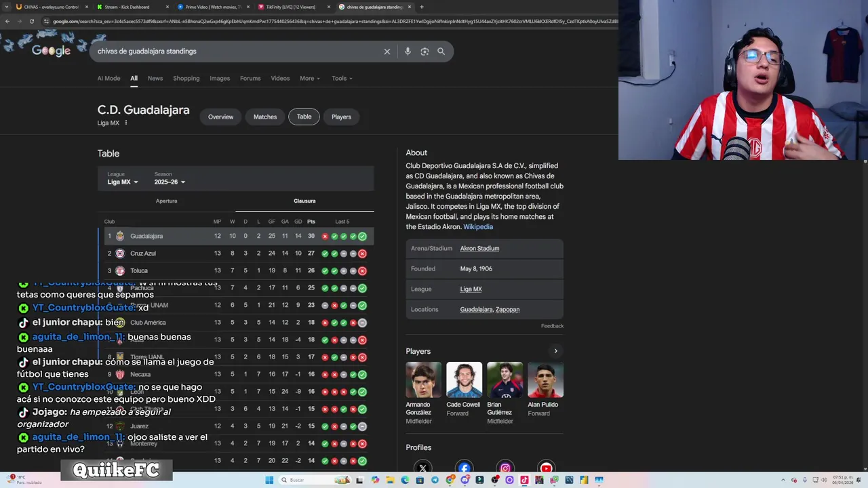Close the TikFinity LIVE browser tab

point(330,7)
